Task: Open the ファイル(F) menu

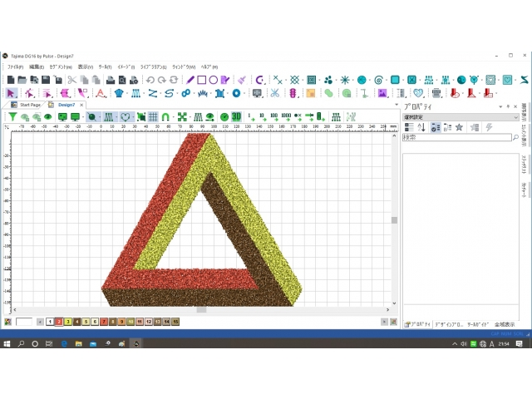Action: (x=16, y=67)
